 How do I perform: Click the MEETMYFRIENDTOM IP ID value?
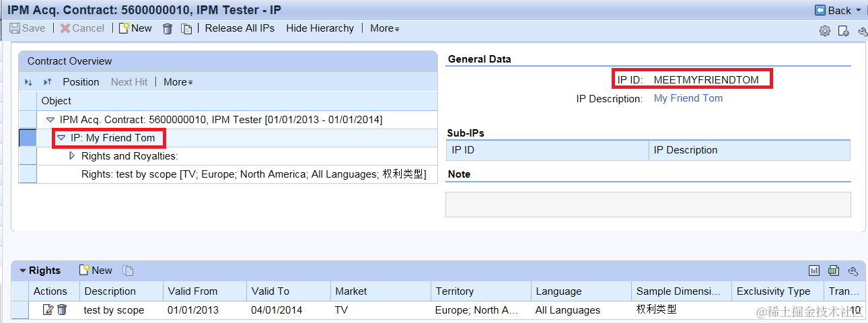point(706,80)
